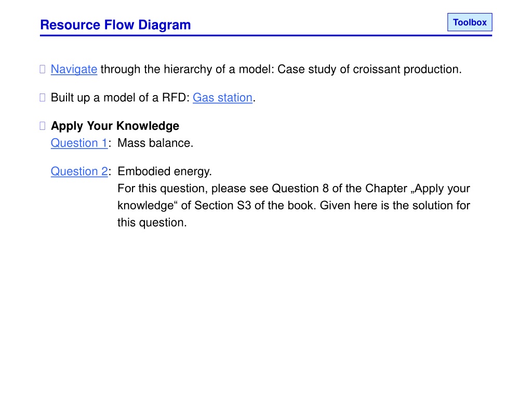Image resolution: width=532 pixels, height=399 pixels.
Task: Click the bullet beside Apply Your Knowledge
Action: (x=43, y=126)
